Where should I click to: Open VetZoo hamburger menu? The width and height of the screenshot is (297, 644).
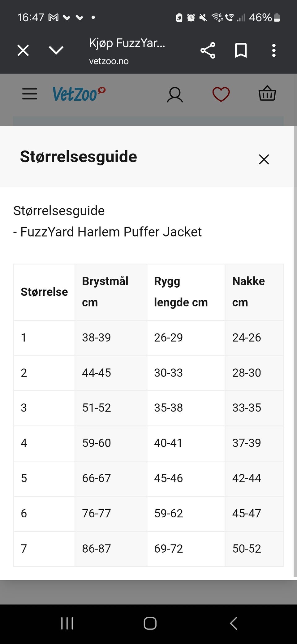point(30,94)
